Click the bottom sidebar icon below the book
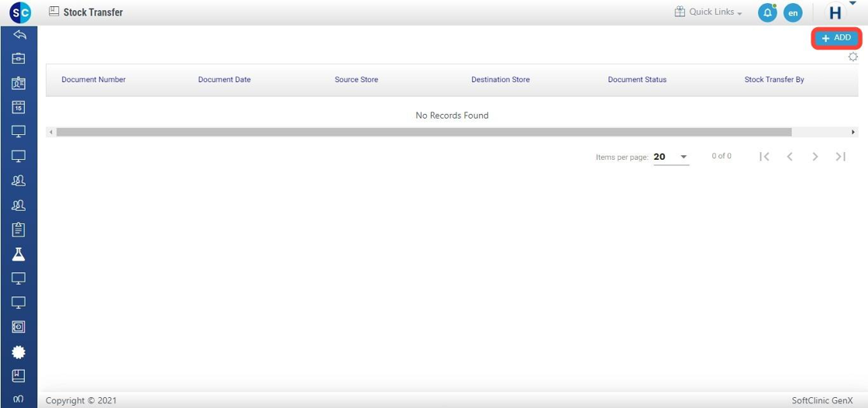This screenshot has height=408, width=868. [19, 399]
